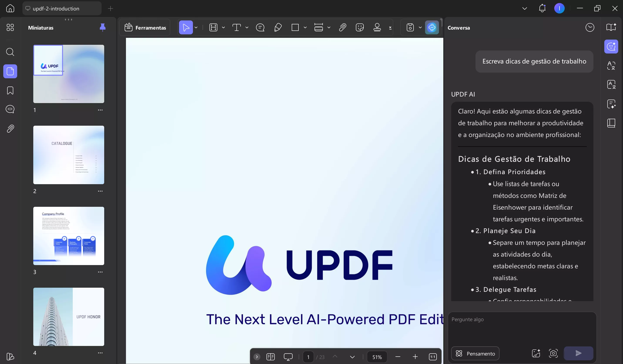This screenshot has height=364, width=623.
Task: Open the zoom level 51% dropdown
Action: tap(377, 357)
